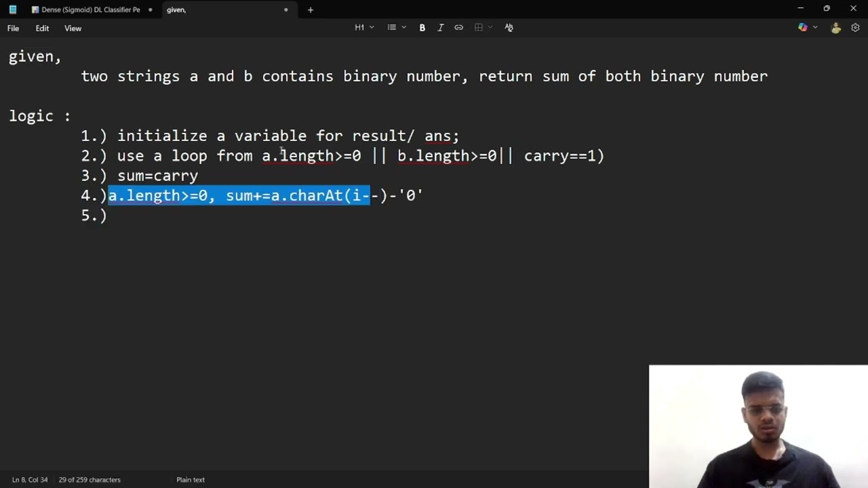
Task: Click the unsaved dot on the given tab
Action: point(285,9)
